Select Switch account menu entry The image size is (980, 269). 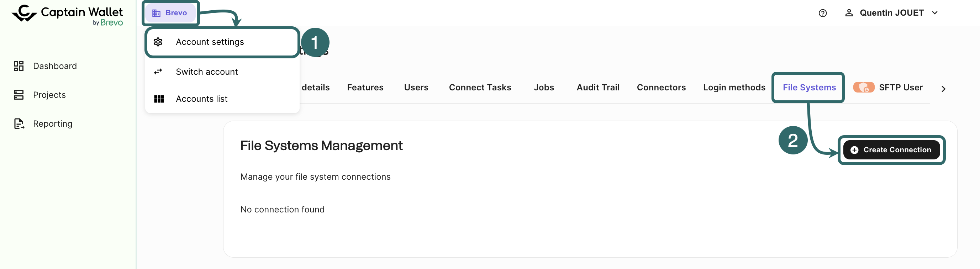pyautogui.click(x=207, y=72)
